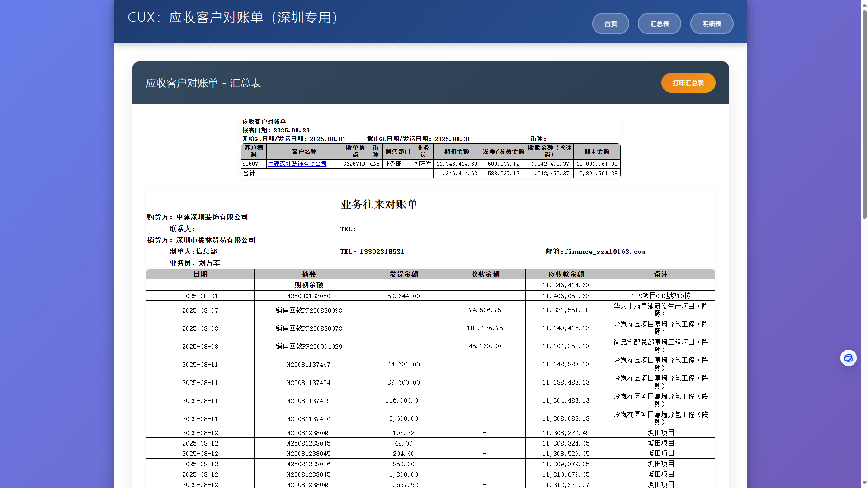This screenshot has width=868, height=488.
Task: Click document number N25081137435
Action: click(308, 400)
